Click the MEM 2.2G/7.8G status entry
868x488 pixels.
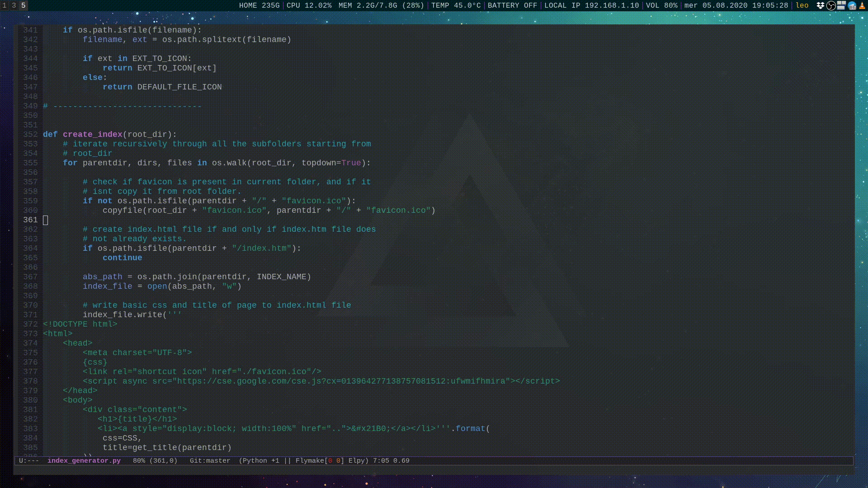pyautogui.click(x=382, y=5)
